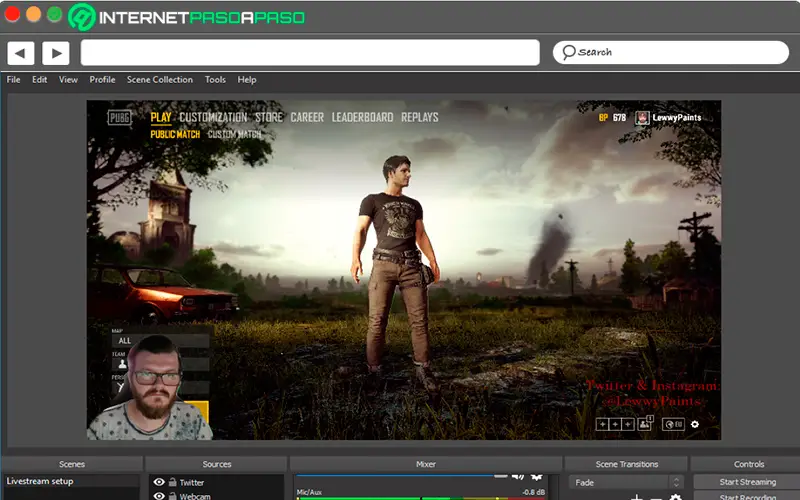This screenshot has width=800, height=500.
Task: Open the Profile menu
Action: (103, 80)
